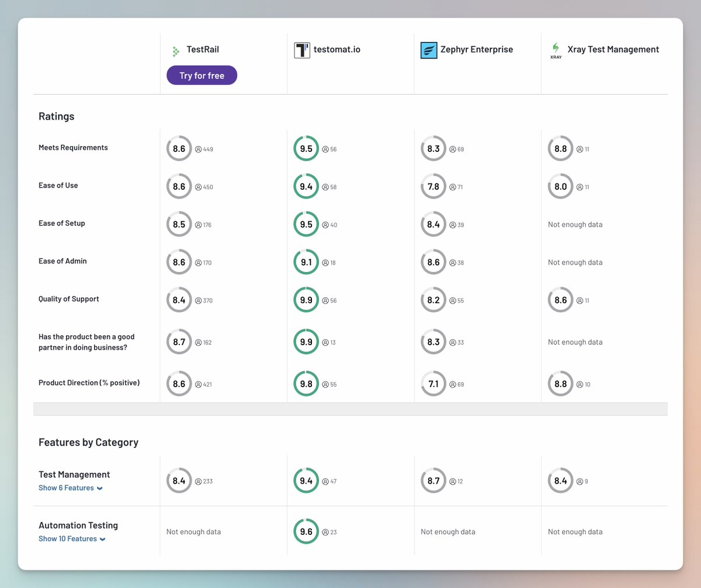Click Zephyr Ease of Setup 8.4 gauge
Image resolution: width=701 pixels, height=588 pixels.
(433, 225)
